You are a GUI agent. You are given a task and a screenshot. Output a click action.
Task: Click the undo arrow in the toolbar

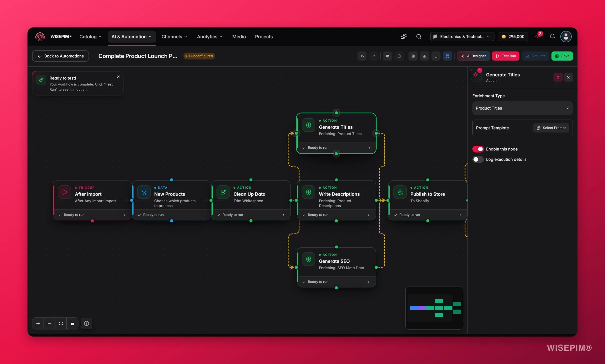[362, 56]
